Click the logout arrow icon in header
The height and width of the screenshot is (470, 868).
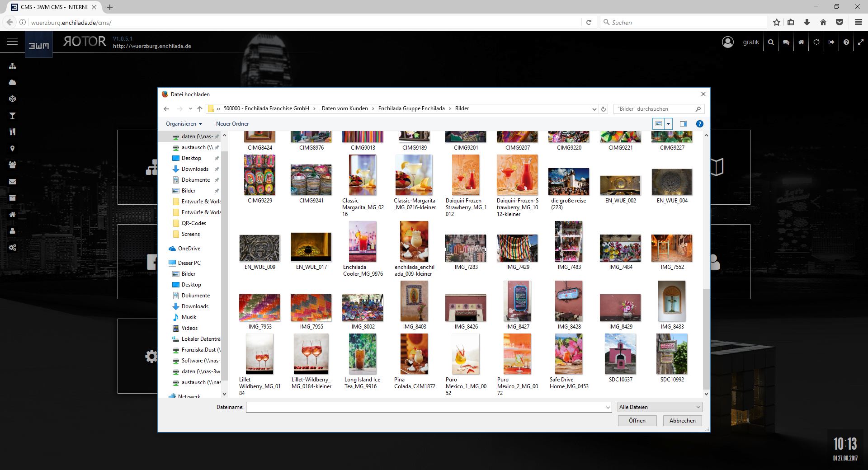[831, 42]
